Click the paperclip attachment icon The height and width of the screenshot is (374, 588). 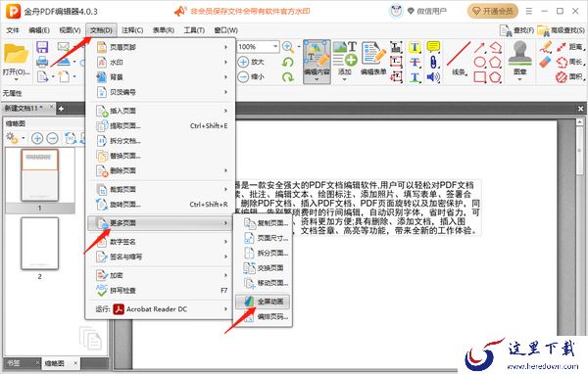[433, 63]
